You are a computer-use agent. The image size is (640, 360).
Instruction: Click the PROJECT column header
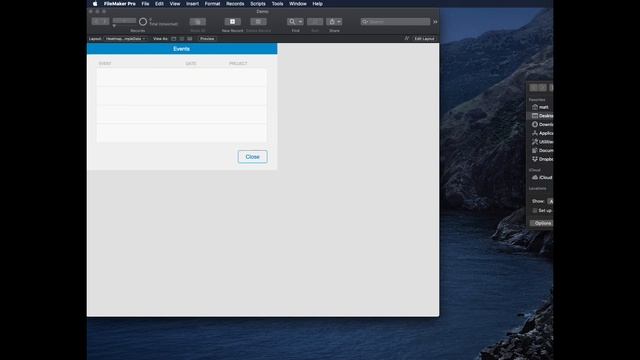coord(238,64)
